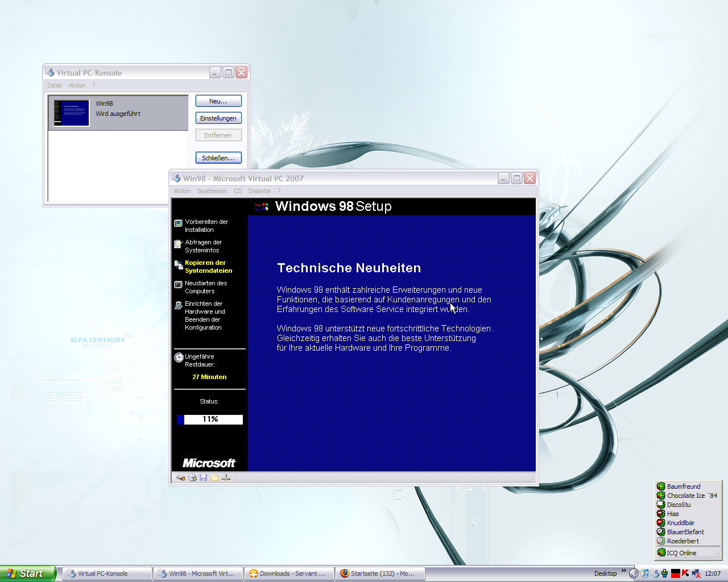Screen dimensions: 728x582
Task: Maximize the Win98 Virtual PC window
Action: [516, 178]
